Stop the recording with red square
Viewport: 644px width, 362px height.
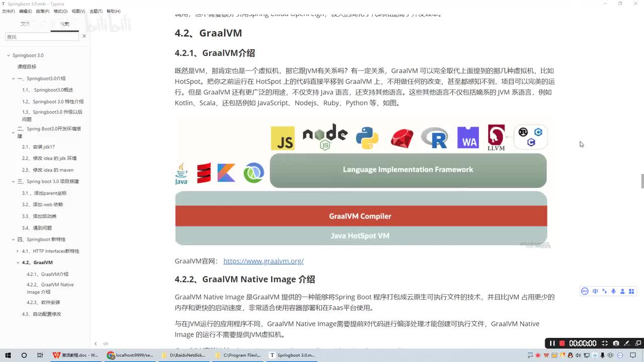(x=562, y=343)
